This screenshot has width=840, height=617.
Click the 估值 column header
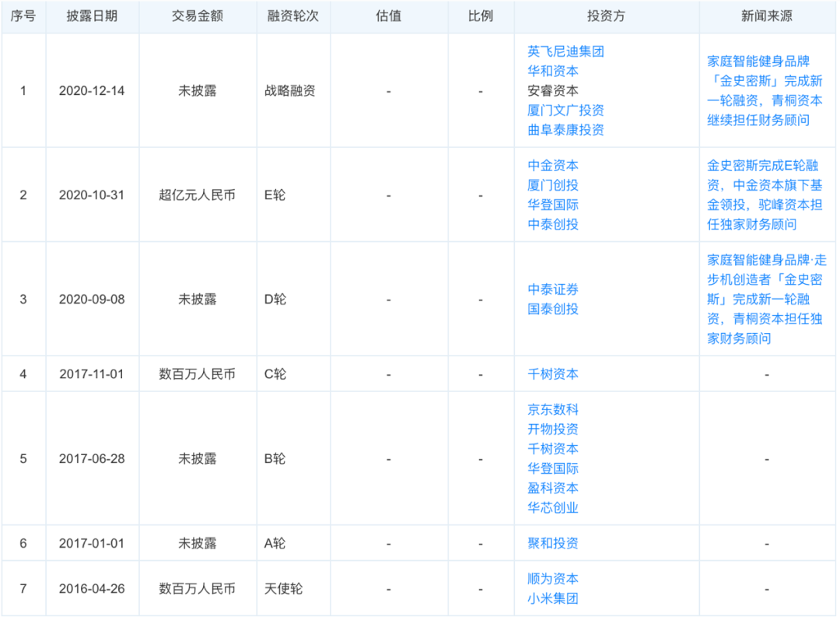pyautogui.click(x=388, y=16)
